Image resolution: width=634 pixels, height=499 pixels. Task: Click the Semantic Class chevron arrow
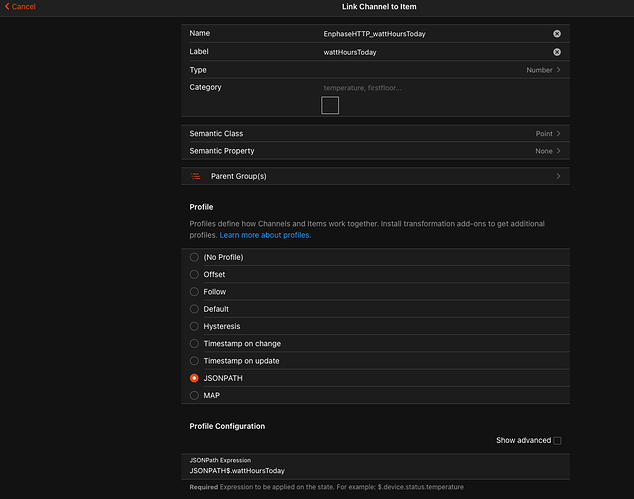(558, 133)
